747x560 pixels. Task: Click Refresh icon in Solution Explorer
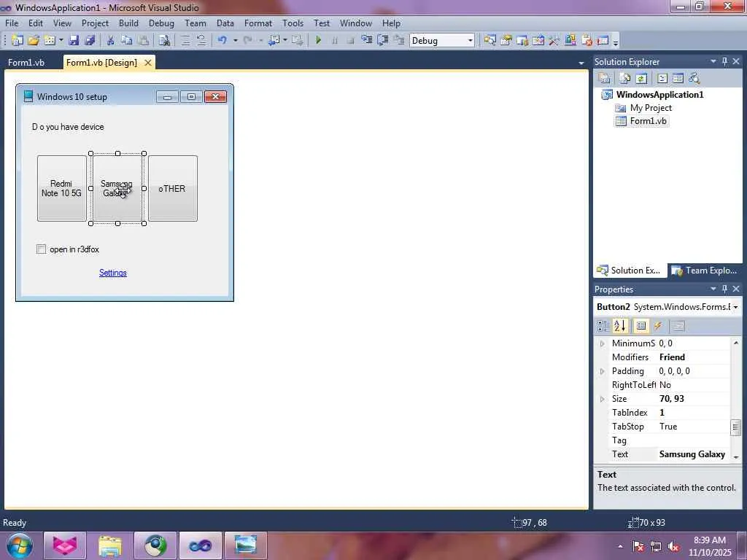click(641, 78)
